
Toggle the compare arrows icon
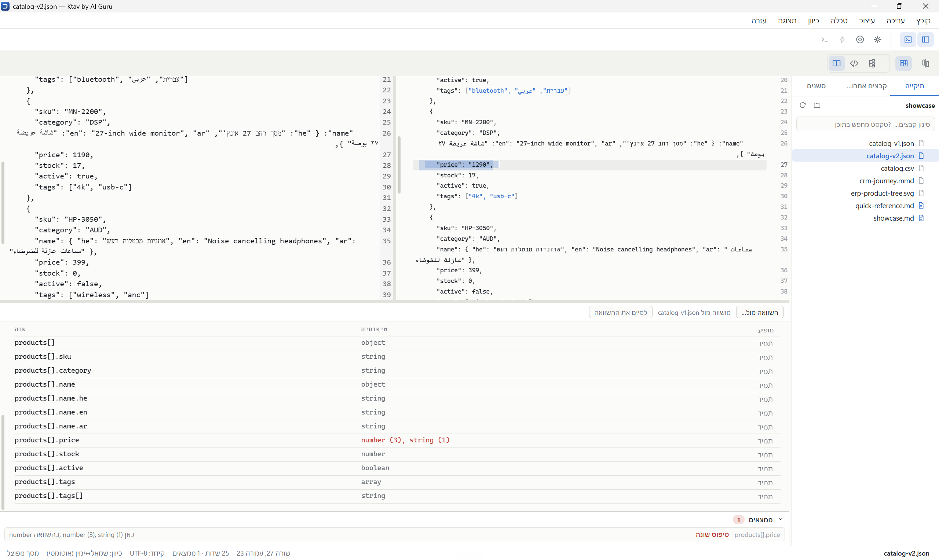click(x=903, y=63)
